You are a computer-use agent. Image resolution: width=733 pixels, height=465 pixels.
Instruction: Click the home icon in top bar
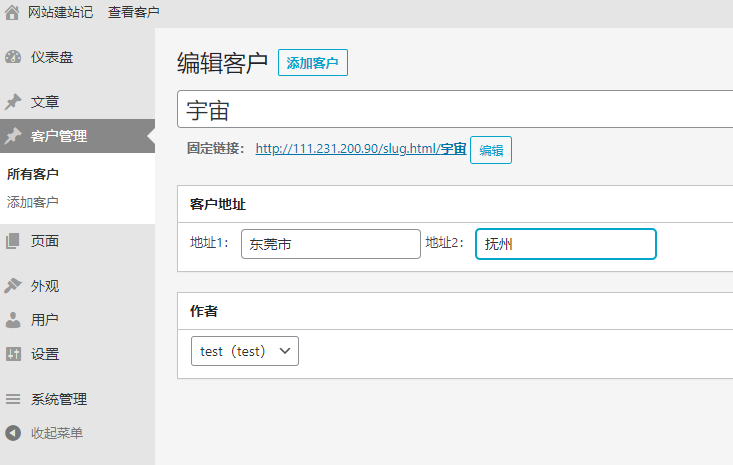click(x=12, y=13)
